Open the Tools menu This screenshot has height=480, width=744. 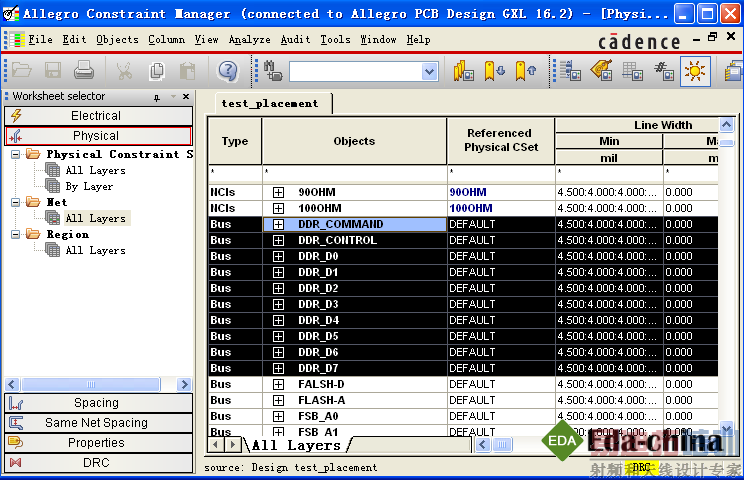pos(335,40)
